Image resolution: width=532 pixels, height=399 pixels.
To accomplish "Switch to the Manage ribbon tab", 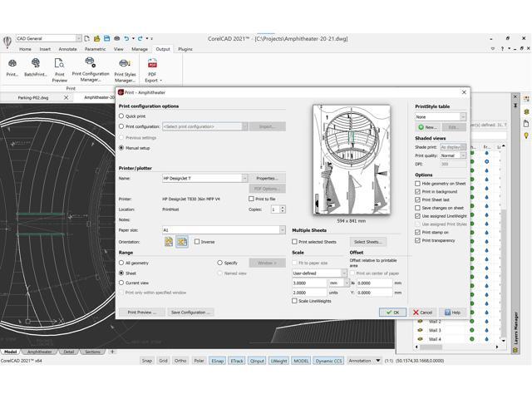I will click(x=140, y=49).
